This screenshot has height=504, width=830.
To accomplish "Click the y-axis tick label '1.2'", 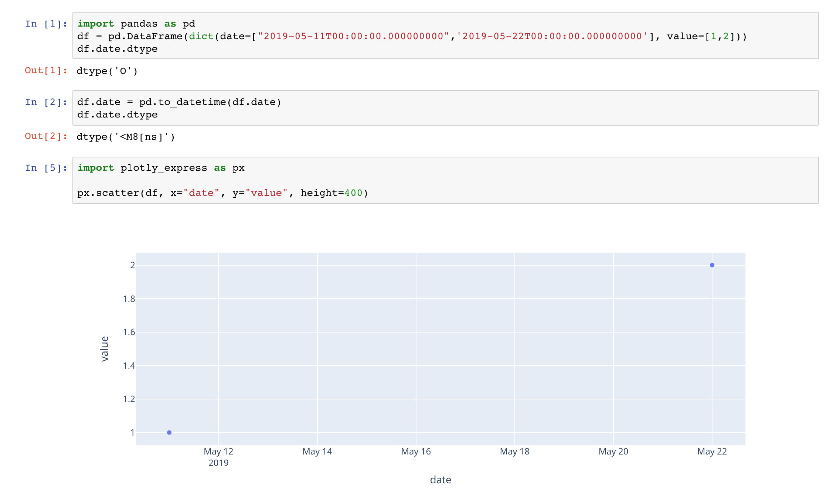I will (x=129, y=399).
